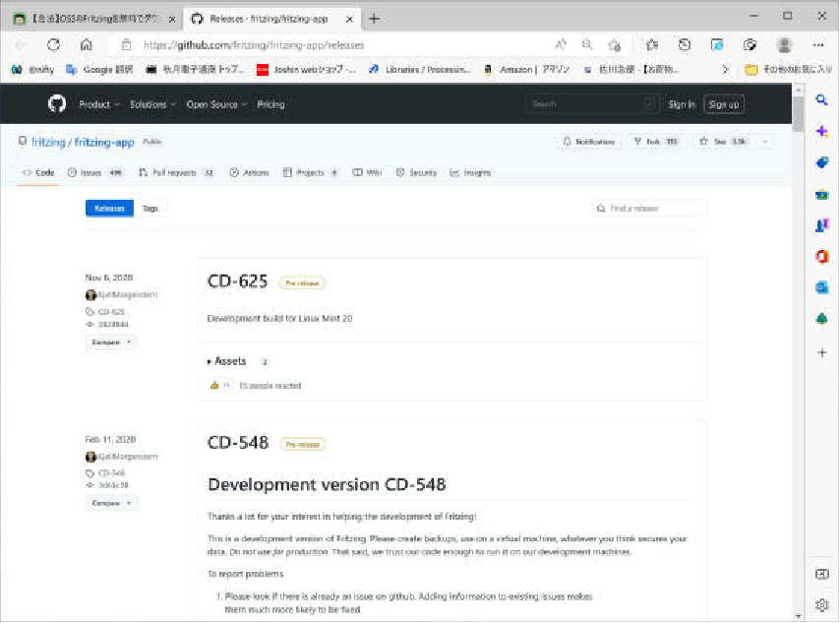The image size is (840, 623).
Task: Click the Fork button
Action: (x=656, y=142)
